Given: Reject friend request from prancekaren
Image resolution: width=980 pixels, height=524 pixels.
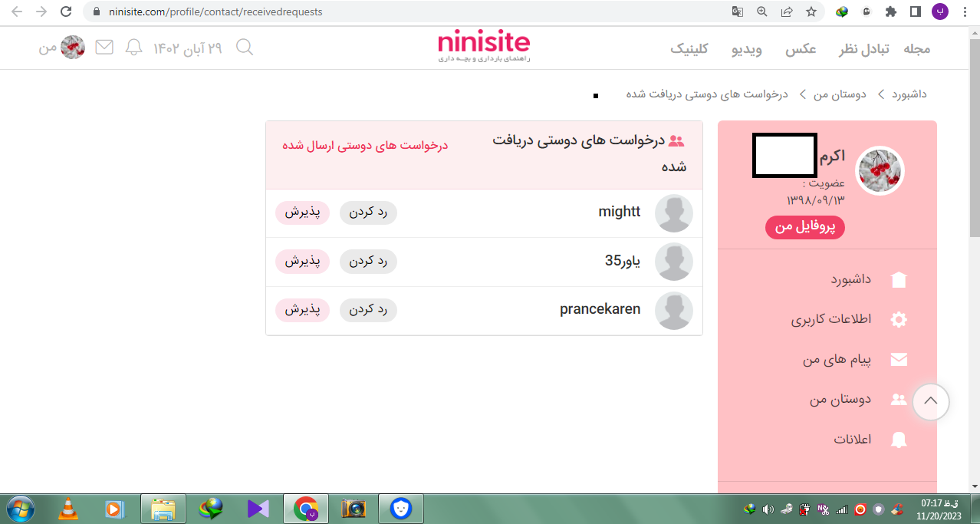Looking at the screenshot, I should 368,310.
